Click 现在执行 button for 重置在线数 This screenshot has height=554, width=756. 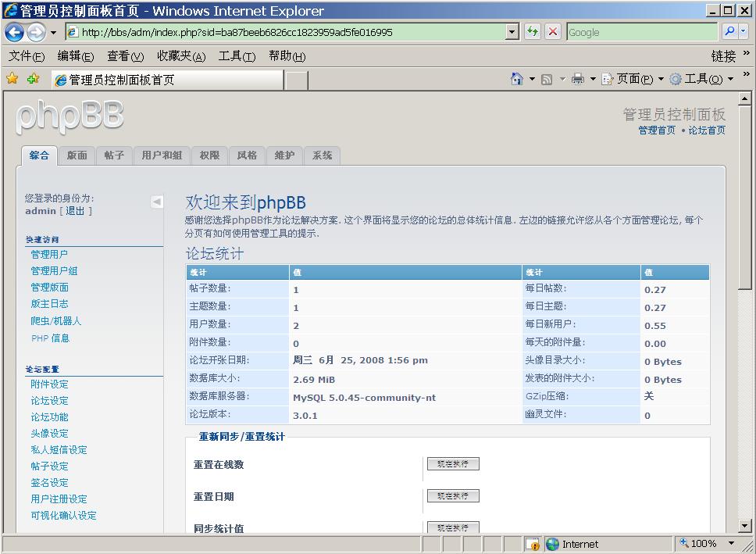point(453,464)
